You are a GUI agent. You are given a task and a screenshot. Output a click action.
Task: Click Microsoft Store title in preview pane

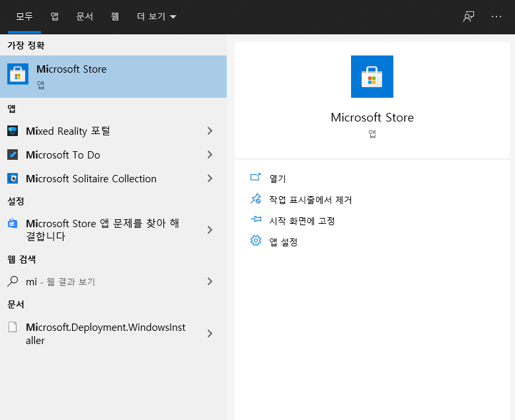click(372, 118)
